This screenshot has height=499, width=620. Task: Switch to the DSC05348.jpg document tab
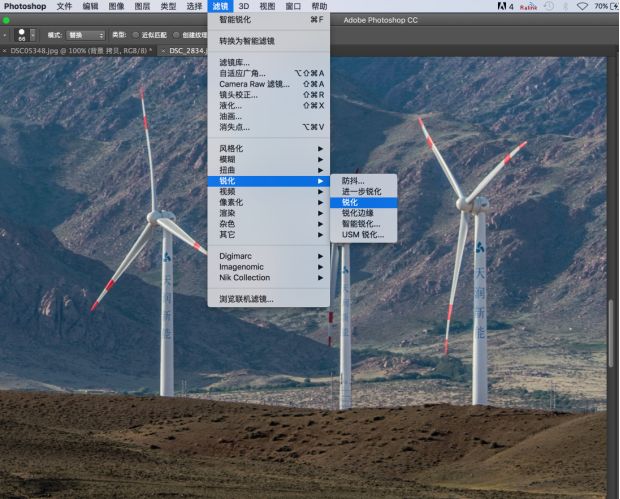coord(80,49)
